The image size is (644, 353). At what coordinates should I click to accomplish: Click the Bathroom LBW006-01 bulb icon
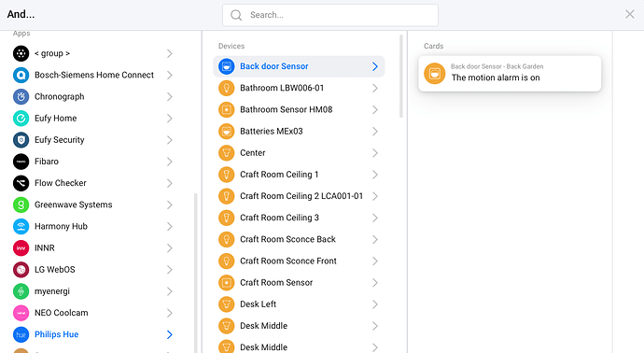226,88
